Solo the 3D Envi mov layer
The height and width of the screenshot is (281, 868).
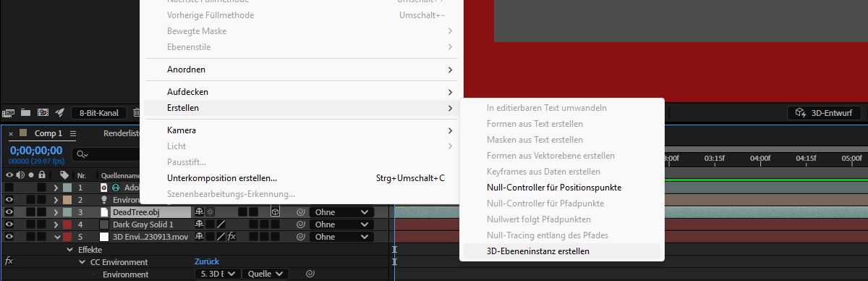click(31, 237)
